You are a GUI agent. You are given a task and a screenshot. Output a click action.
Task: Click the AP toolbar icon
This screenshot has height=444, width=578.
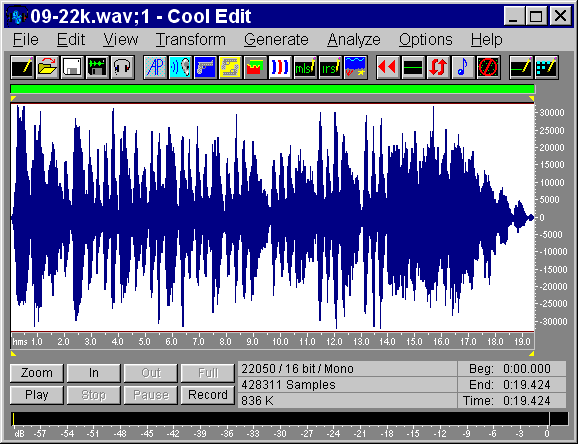[x=156, y=67]
